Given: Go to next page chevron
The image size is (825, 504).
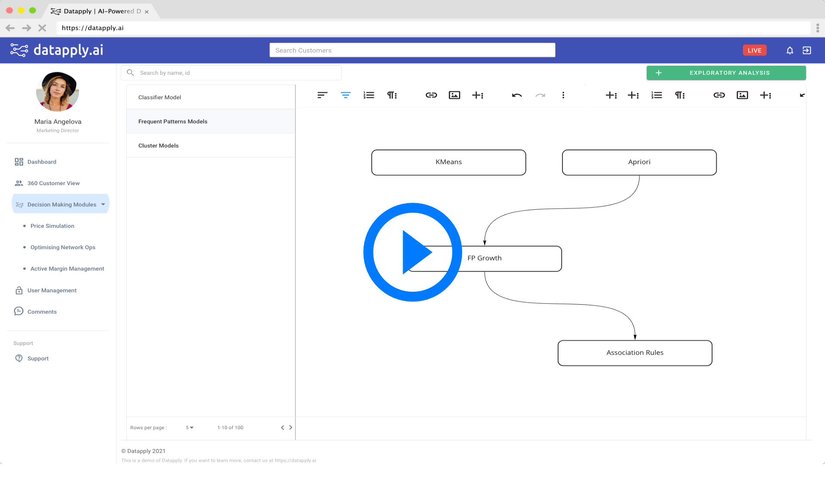Looking at the screenshot, I should pyautogui.click(x=291, y=428).
